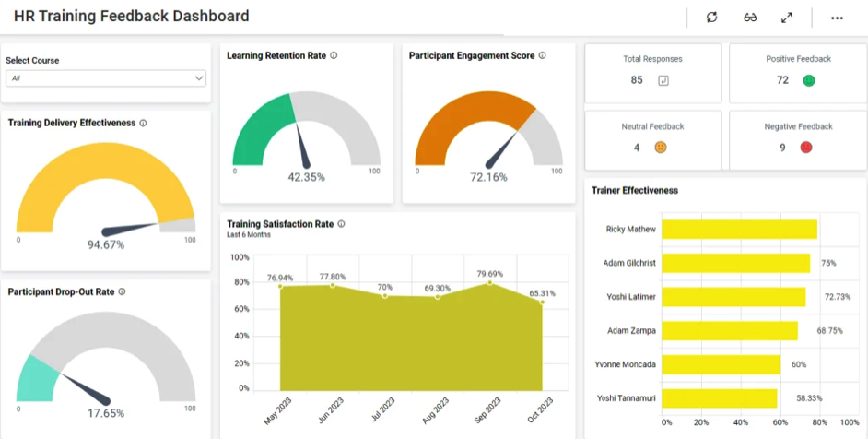
Task: Click the Select Course dropdown arrow
Action: point(199,78)
